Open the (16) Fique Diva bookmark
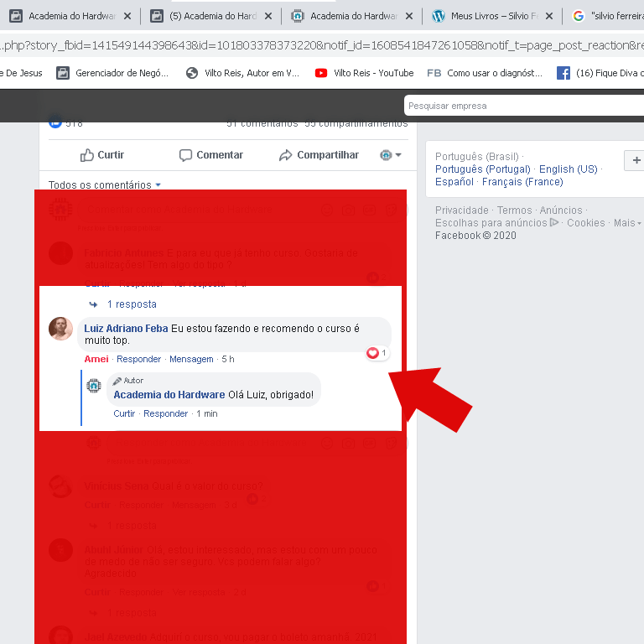The image size is (644, 644). click(600, 73)
